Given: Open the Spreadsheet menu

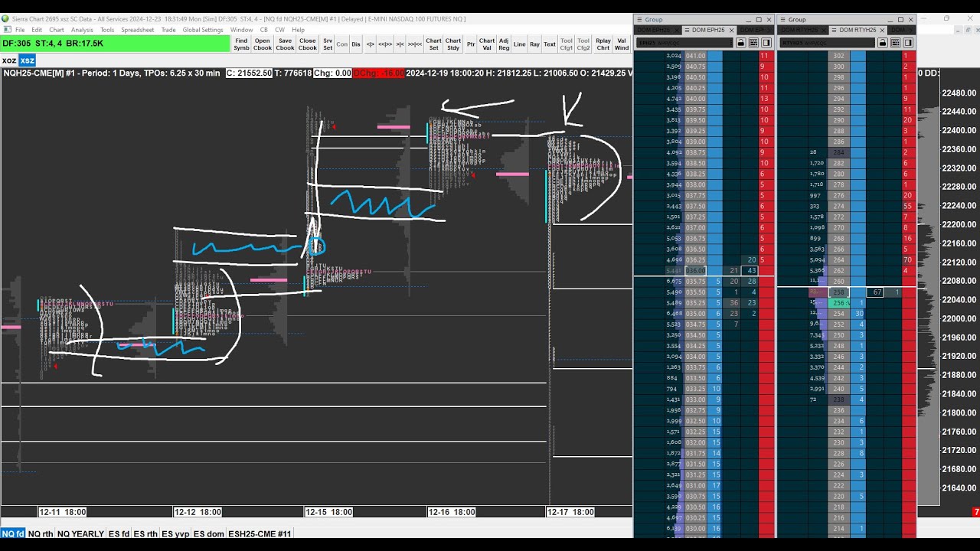Looking at the screenshot, I should pyautogui.click(x=138, y=30).
